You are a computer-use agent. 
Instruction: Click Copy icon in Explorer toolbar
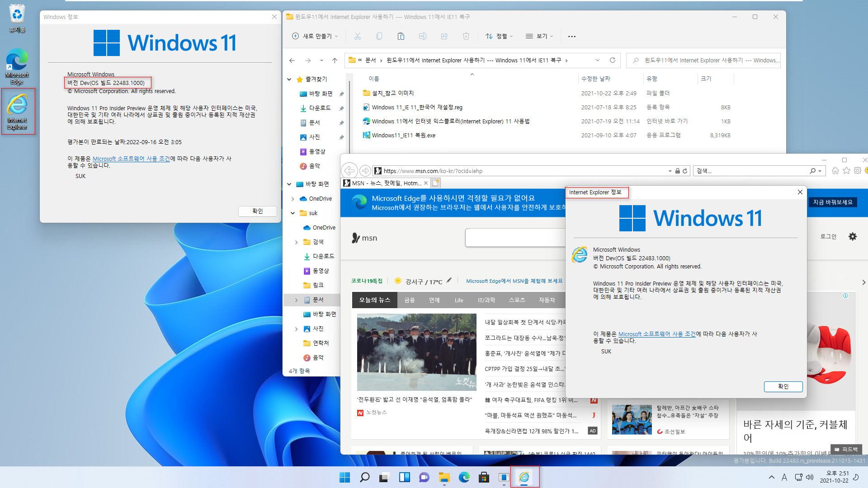click(379, 36)
